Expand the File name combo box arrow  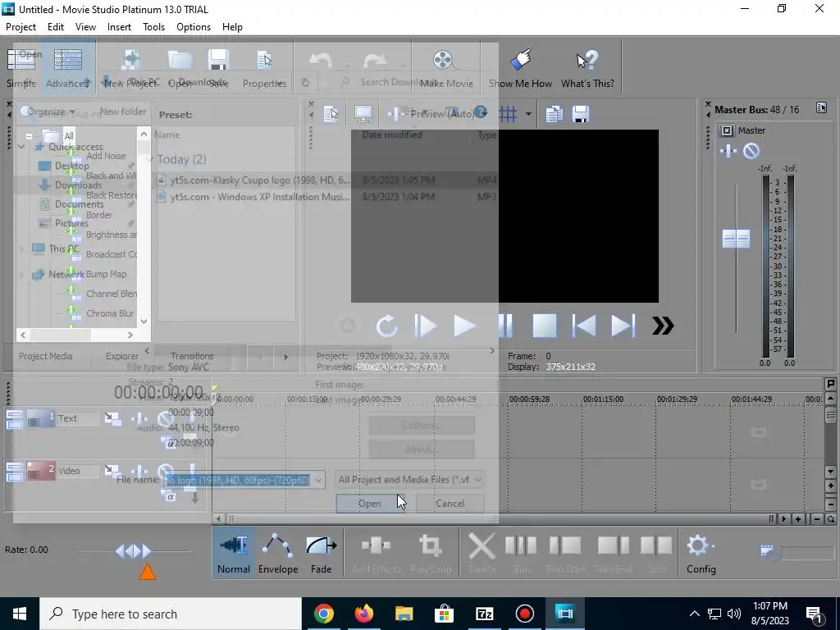tap(318, 480)
